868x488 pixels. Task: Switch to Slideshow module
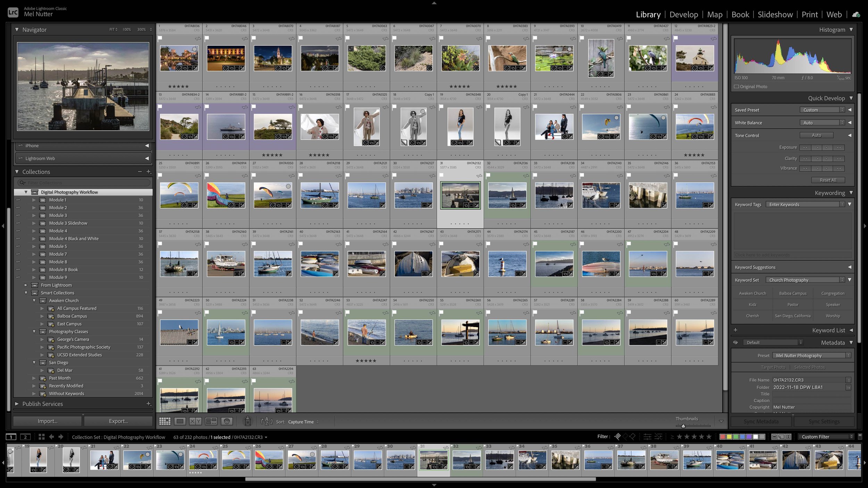click(775, 15)
